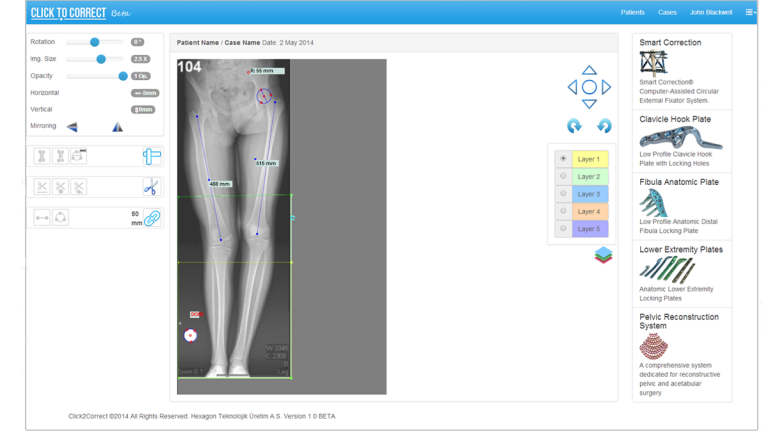Click the rotation 0° value badge
The width and height of the screenshot is (768, 432).
pyautogui.click(x=137, y=42)
